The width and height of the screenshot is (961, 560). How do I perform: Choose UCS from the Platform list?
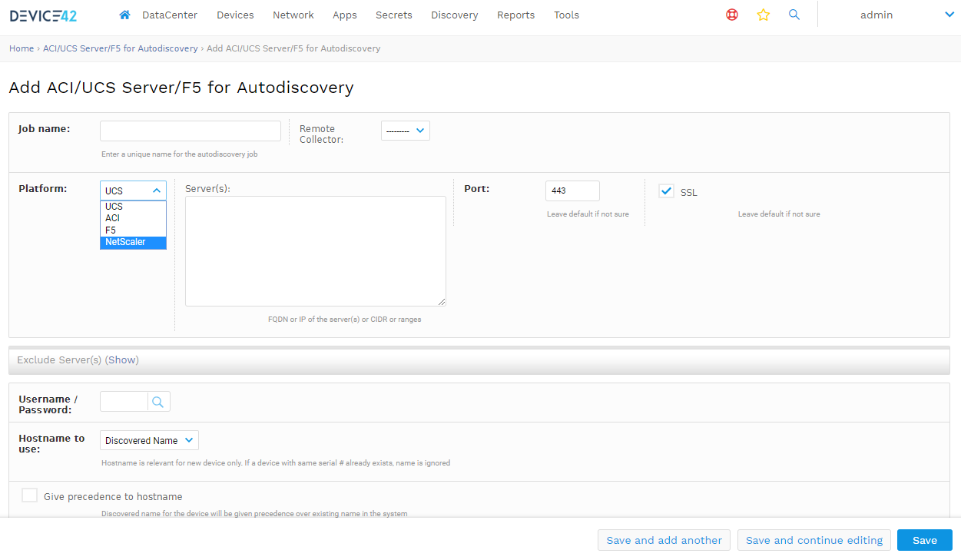133,207
